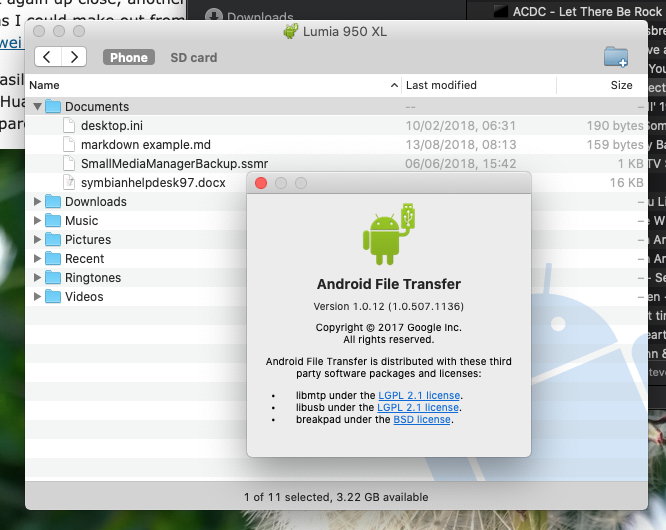Click the 159 bytes size value
The image size is (666, 530).
pyautogui.click(x=615, y=145)
